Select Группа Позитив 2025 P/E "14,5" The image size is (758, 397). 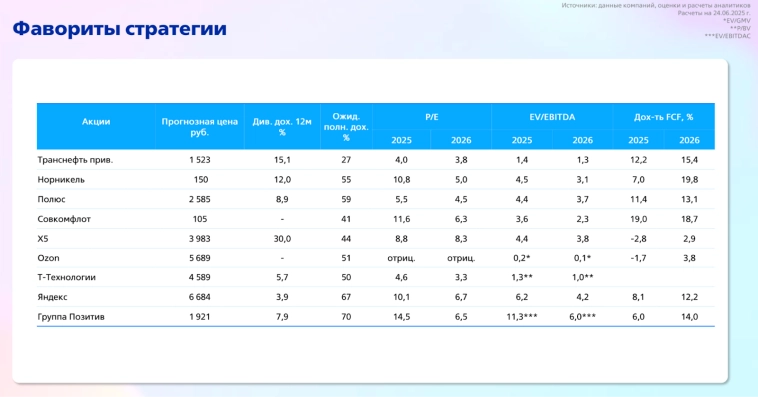coord(401,317)
